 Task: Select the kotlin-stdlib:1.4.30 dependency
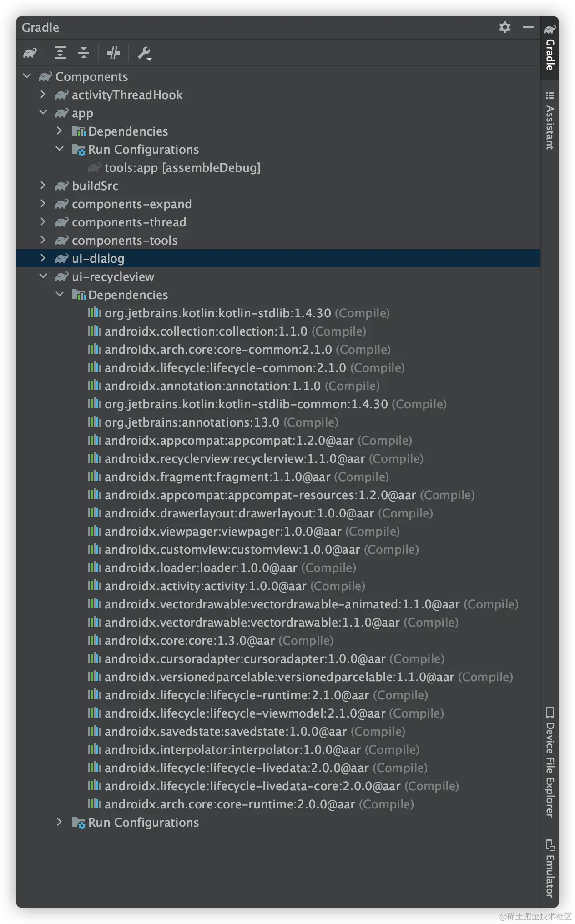217,313
